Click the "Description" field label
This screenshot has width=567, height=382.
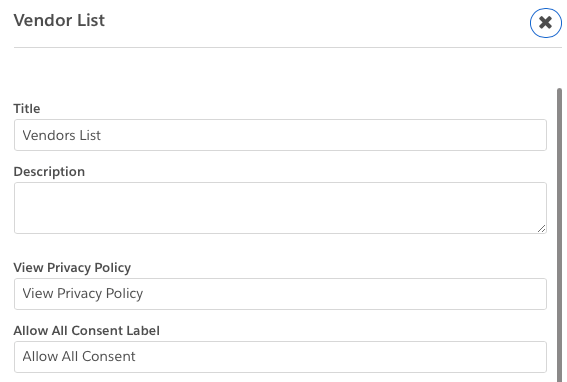pos(49,172)
